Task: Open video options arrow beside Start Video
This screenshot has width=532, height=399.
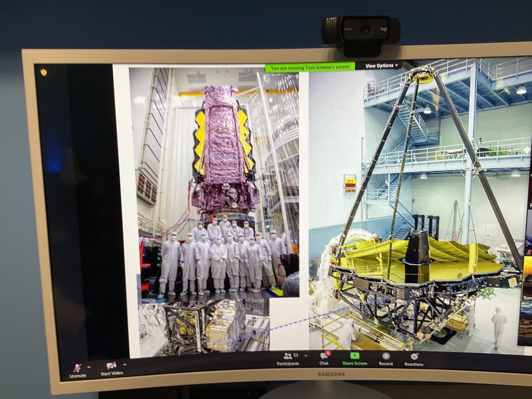Action: pyautogui.click(x=124, y=365)
